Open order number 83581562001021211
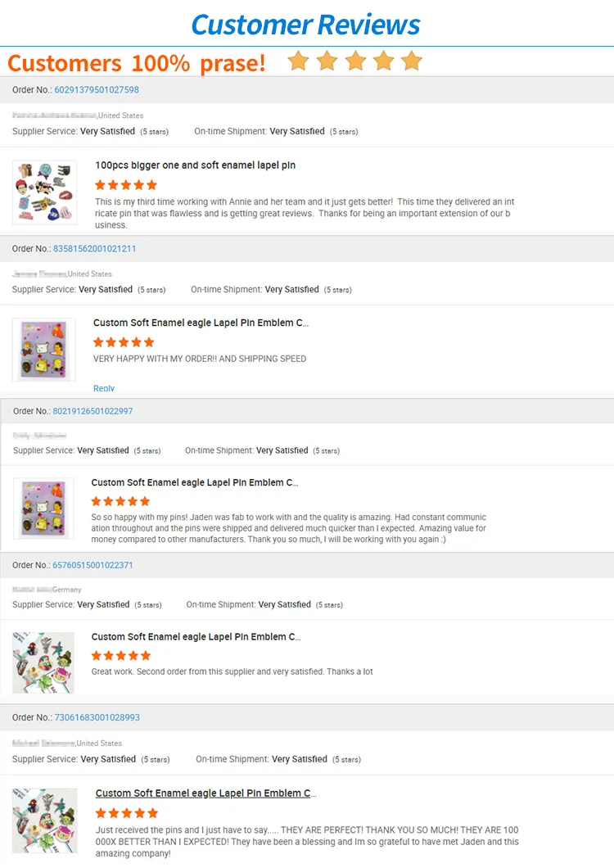The width and height of the screenshot is (614, 868). point(95,248)
